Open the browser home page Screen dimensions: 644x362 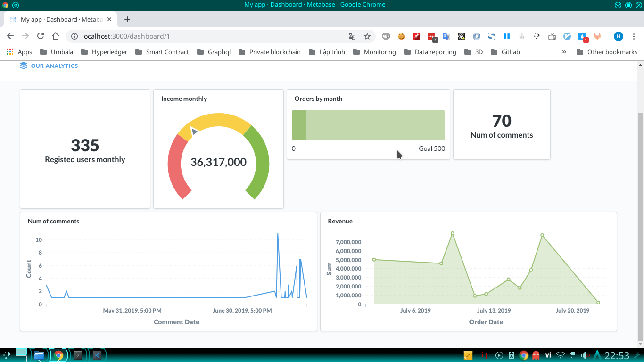[x=56, y=36]
